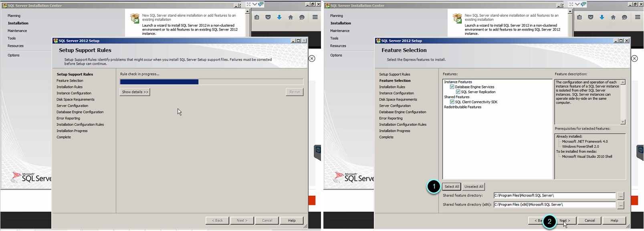This screenshot has height=231, width=644.
Task: Select the Shared Features tree node
Action: click(x=456, y=97)
